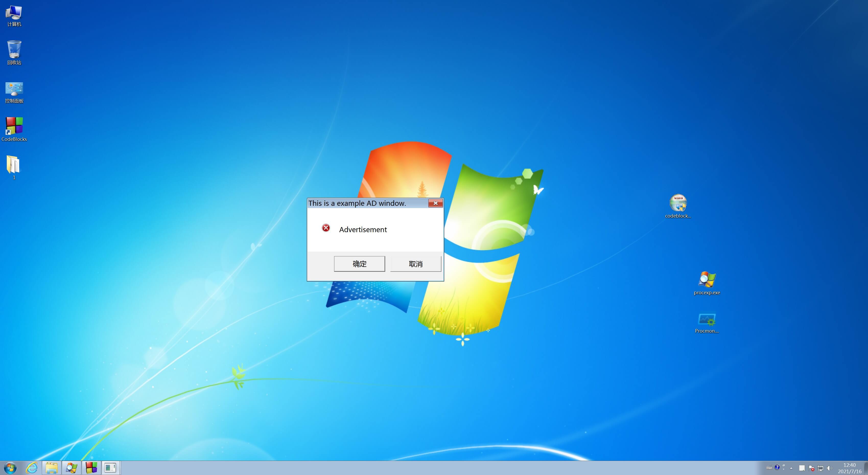Image resolution: width=868 pixels, height=475 pixels.
Task: Launch Internet Explorer from the taskbar
Action: [x=32, y=468]
